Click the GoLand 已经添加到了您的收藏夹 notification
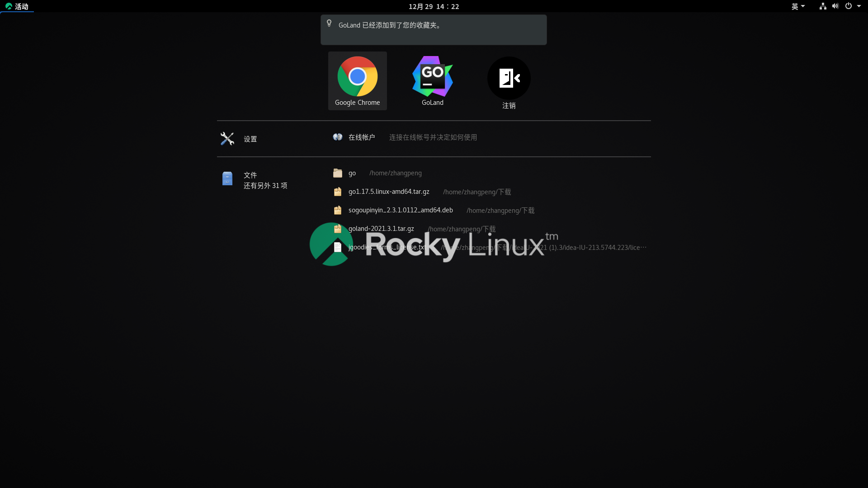Screen dimensions: 868x488 434,30
